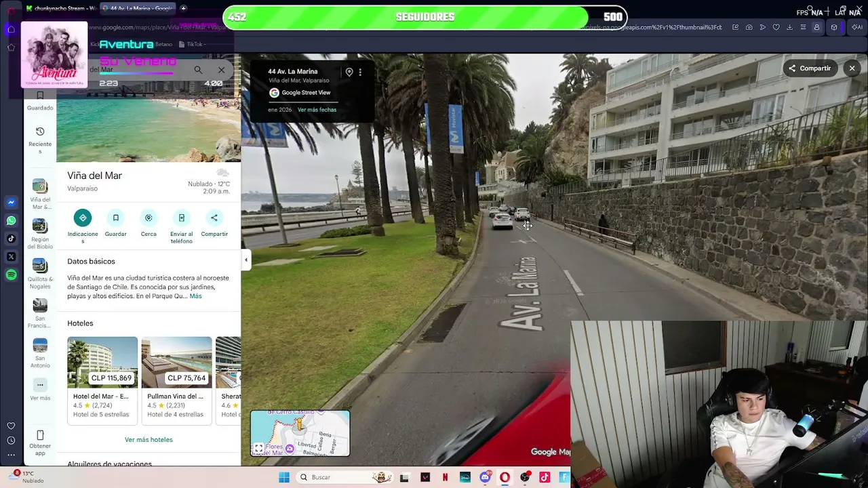This screenshot has width=868, height=488.
Task: Click the Más link in Datos básicos
Action: [x=195, y=296]
